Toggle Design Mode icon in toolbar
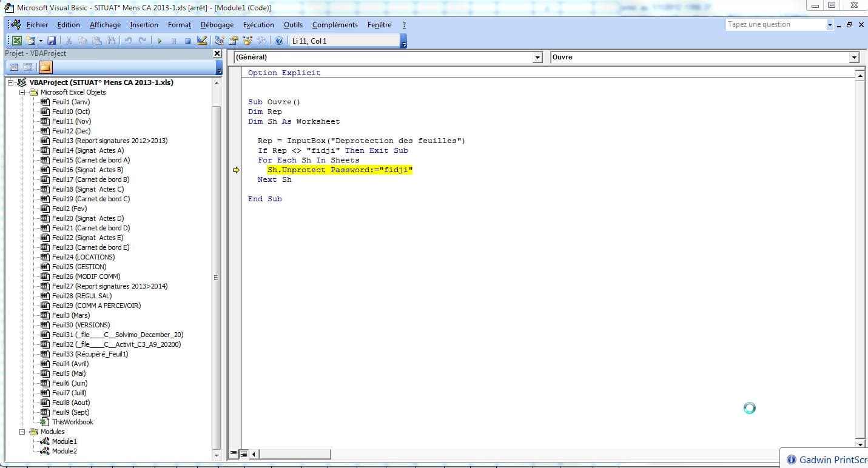This screenshot has width=868, height=468. pos(202,41)
